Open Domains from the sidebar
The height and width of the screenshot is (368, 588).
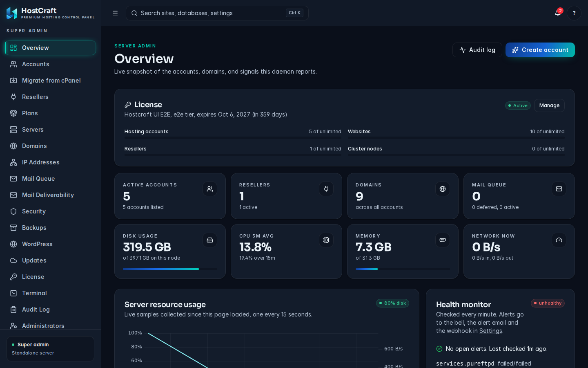[x=50, y=146]
